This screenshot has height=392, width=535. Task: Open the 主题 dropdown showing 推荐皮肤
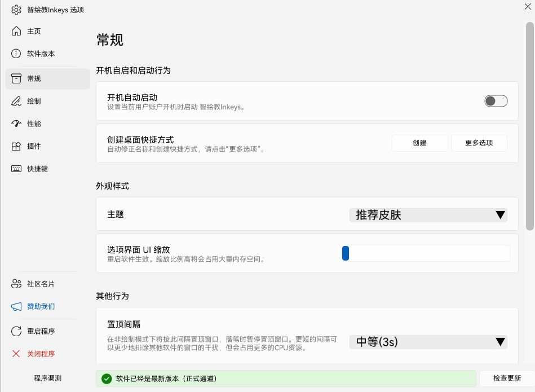tap(428, 215)
